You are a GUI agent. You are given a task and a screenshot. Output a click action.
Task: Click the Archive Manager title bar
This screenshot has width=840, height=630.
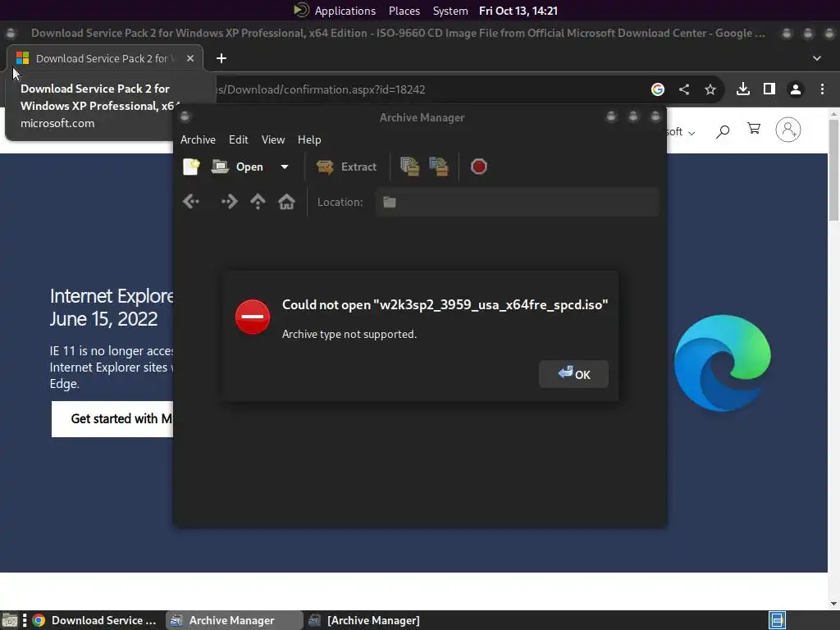click(422, 117)
